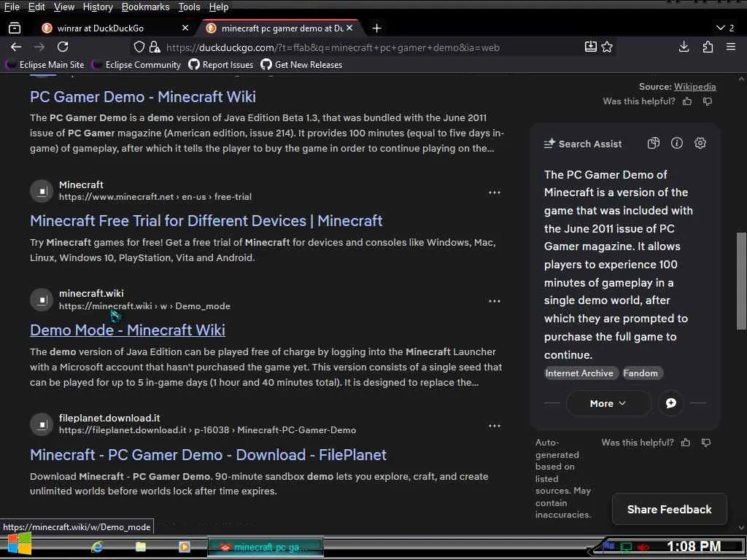747x560 pixels.
Task: Open the extensions puzzle icon
Action: point(708,47)
